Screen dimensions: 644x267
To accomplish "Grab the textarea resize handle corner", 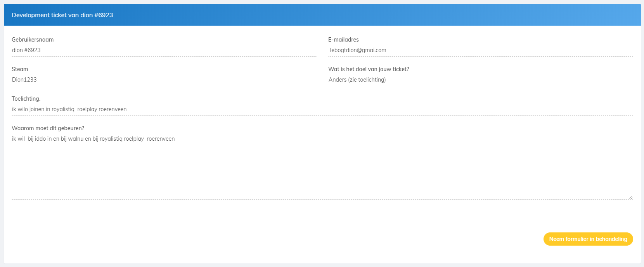I will tap(630, 197).
